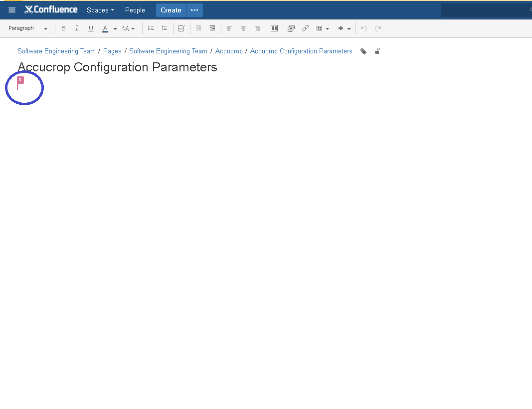Open the text color picker arrow

tap(115, 28)
